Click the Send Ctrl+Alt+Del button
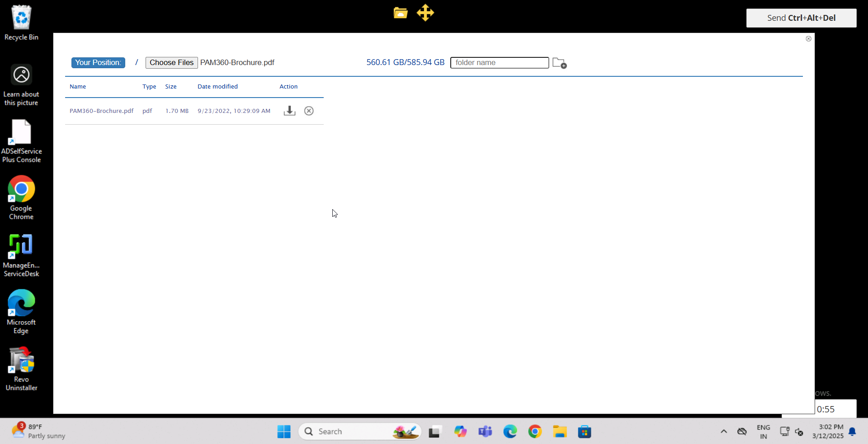The image size is (868, 444). coord(801,18)
